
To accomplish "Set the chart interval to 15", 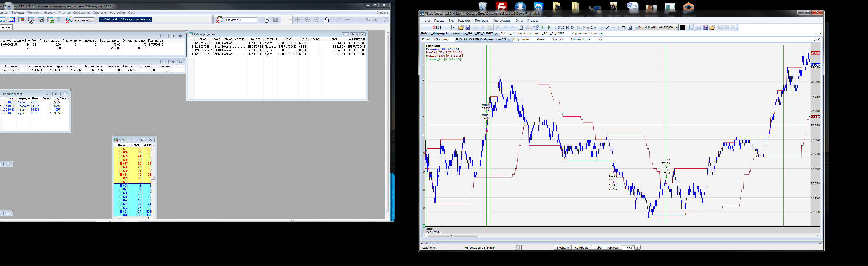I will point(562,28).
